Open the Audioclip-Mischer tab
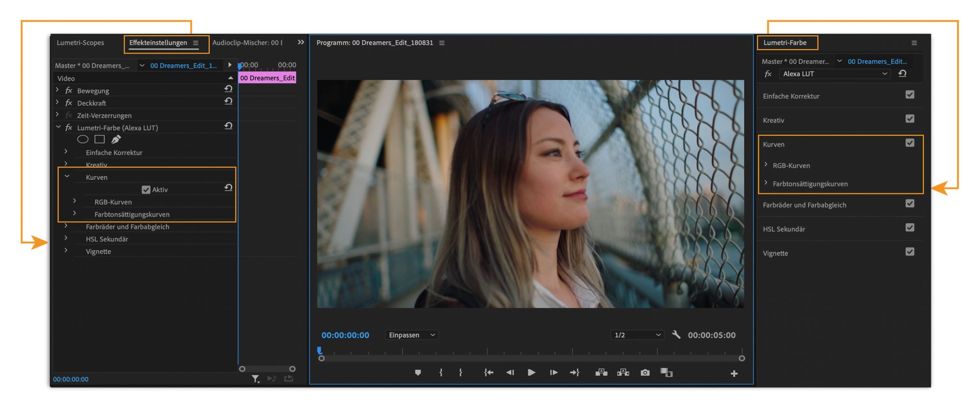 (247, 43)
